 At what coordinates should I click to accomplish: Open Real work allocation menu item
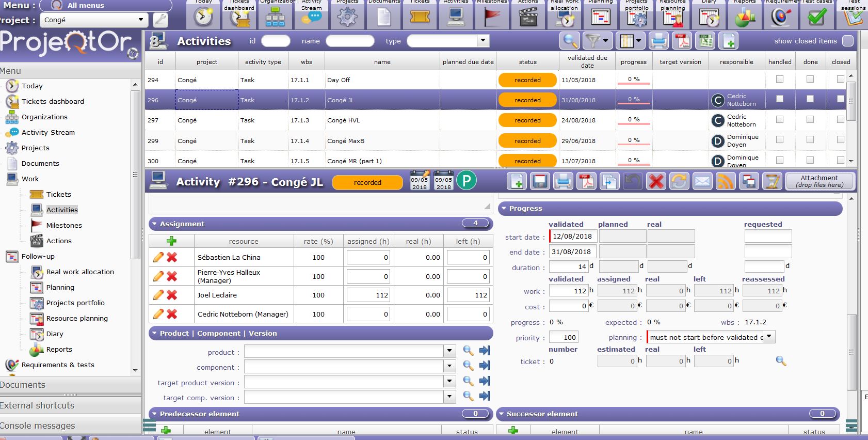tap(79, 272)
